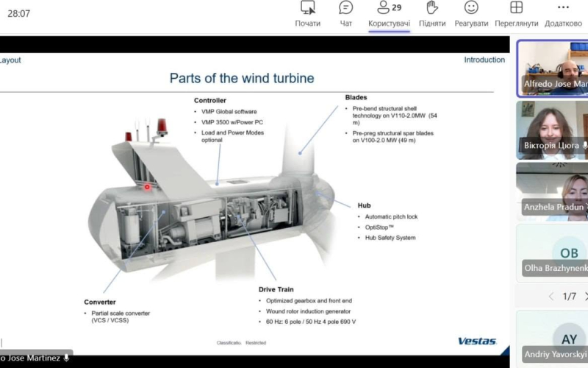Click the Vestas logo on slide
Screen dimensions: 588x368
pos(477,341)
